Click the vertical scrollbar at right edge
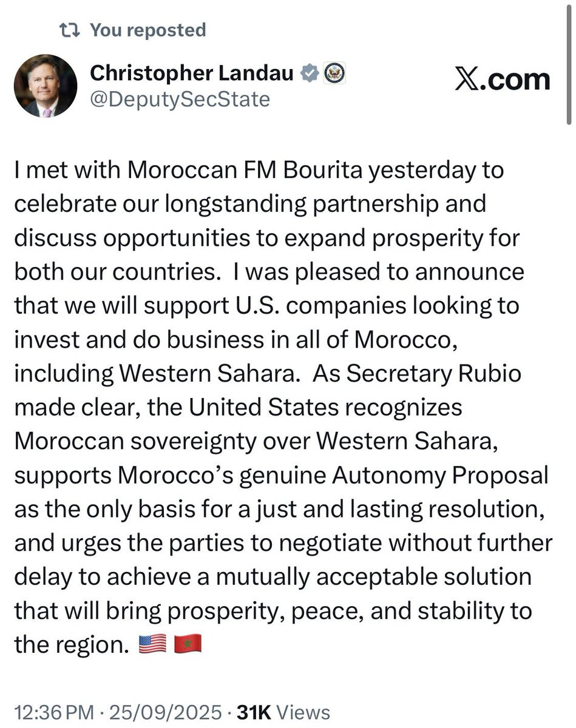Screen dimensions: 576x728 [569, 61]
